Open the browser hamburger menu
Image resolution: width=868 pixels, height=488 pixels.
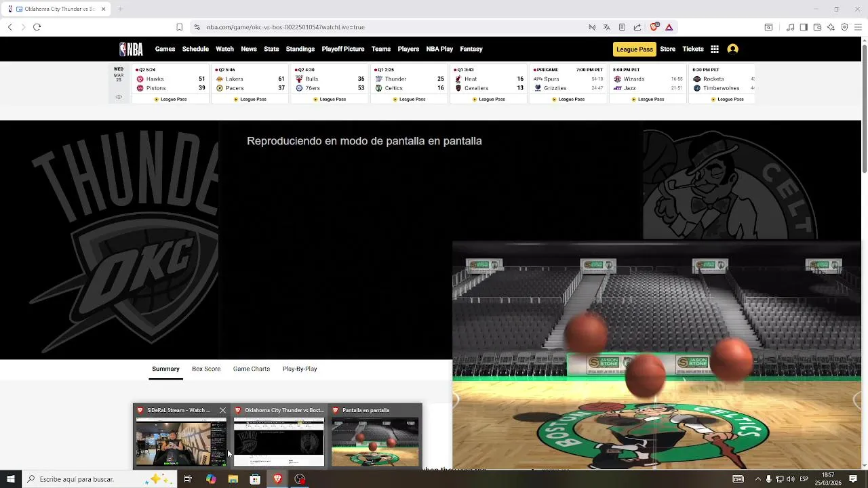pyautogui.click(x=859, y=27)
